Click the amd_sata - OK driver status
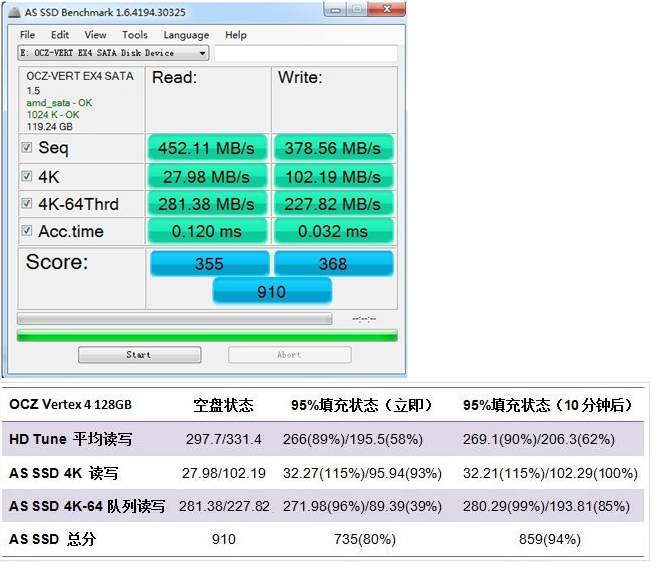The height and width of the screenshot is (585, 664). point(59,103)
